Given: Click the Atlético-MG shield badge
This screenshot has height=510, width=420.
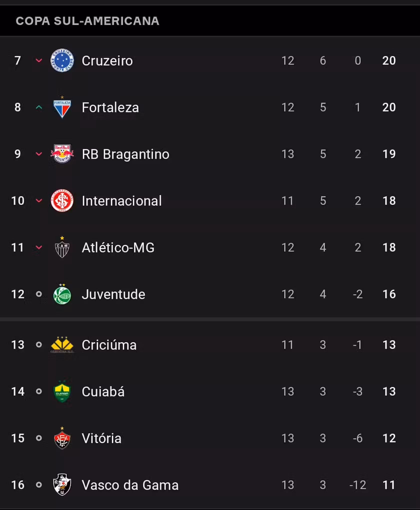Looking at the screenshot, I should click(62, 247).
